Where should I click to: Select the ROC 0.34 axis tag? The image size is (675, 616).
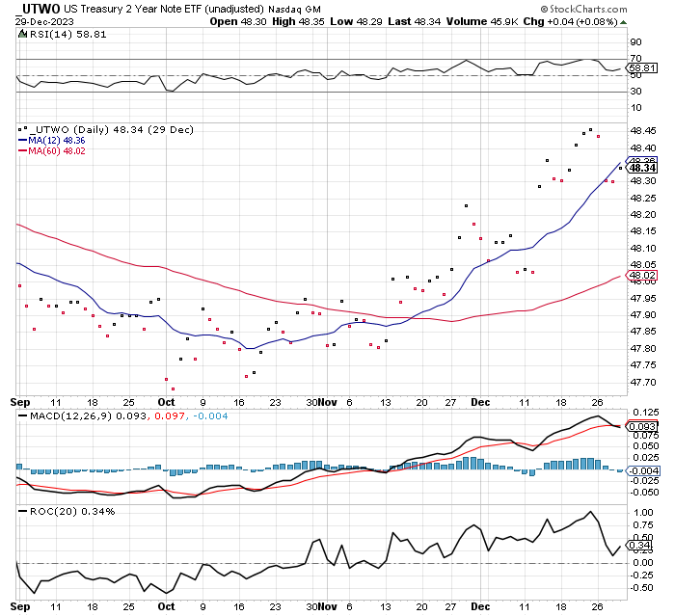[x=640, y=546]
